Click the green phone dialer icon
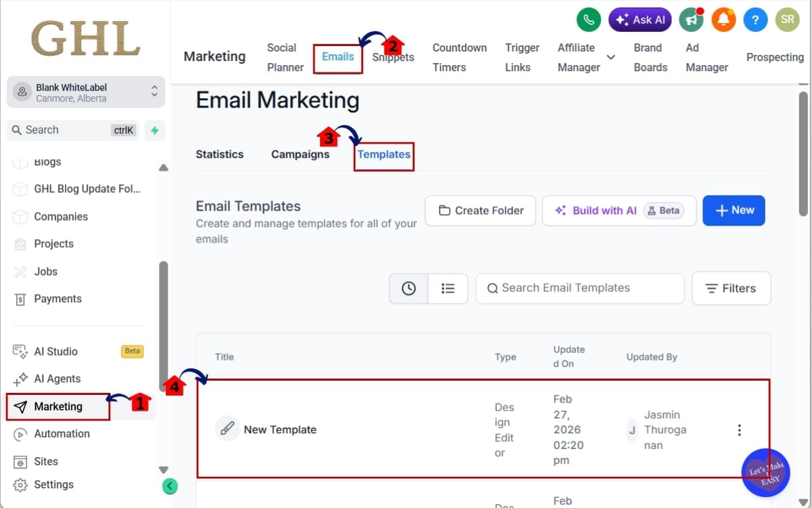This screenshot has height=508, width=812. [x=589, y=20]
